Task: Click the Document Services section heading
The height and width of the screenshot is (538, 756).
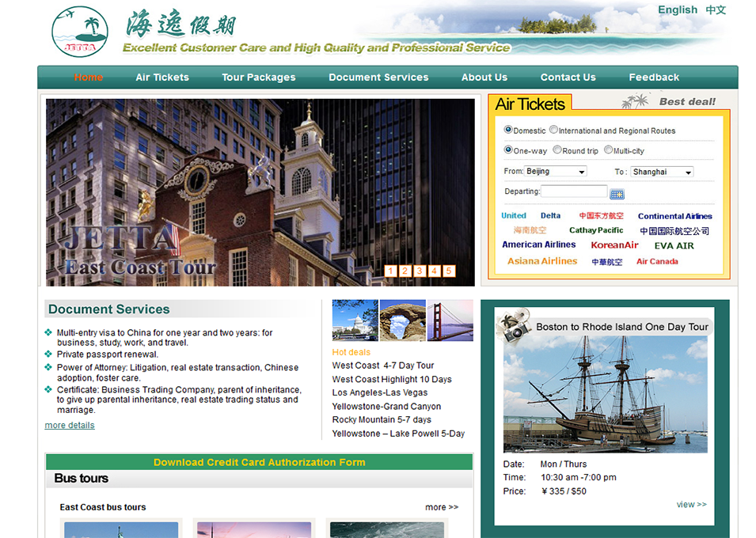Action: click(x=109, y=309)
